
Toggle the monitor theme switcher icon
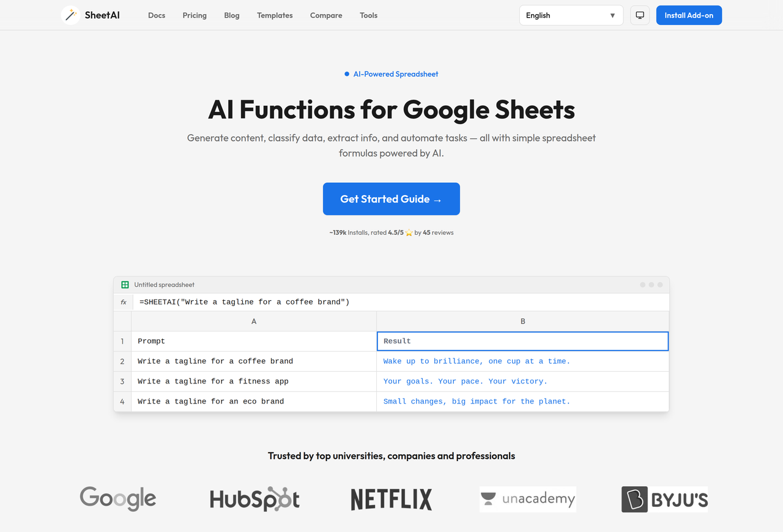coord(639,15)
